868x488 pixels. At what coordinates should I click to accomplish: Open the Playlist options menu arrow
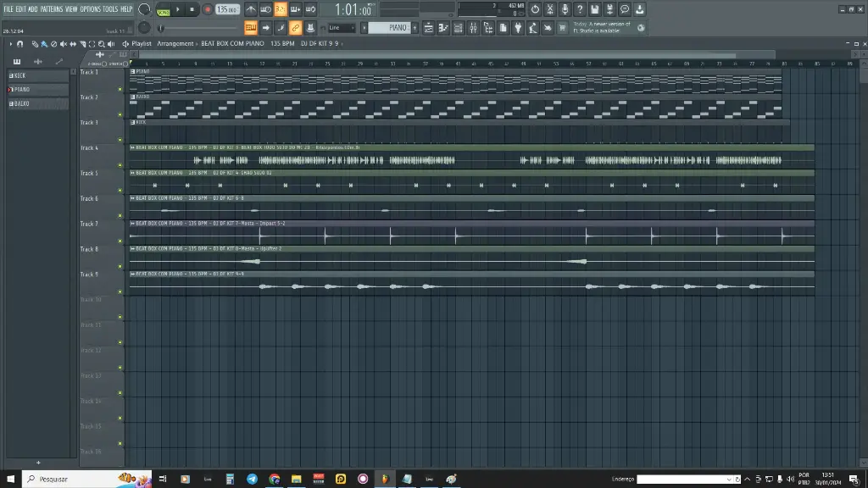point(10,44)
